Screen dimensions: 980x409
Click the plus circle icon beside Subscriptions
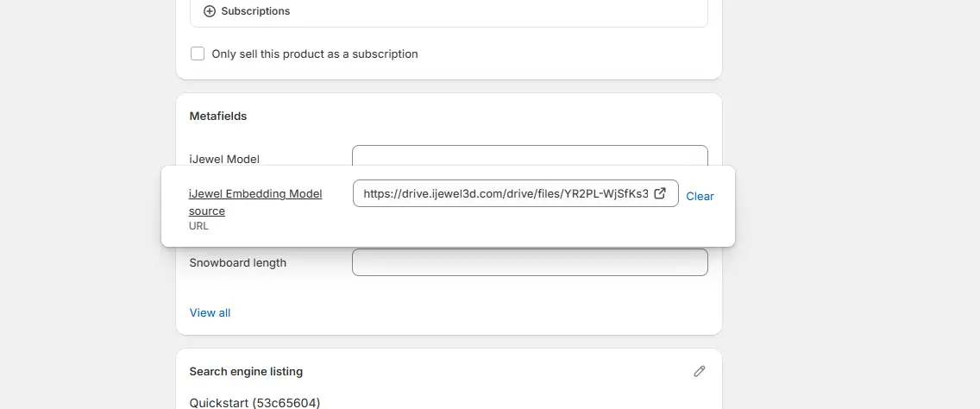tap(210, 11)
